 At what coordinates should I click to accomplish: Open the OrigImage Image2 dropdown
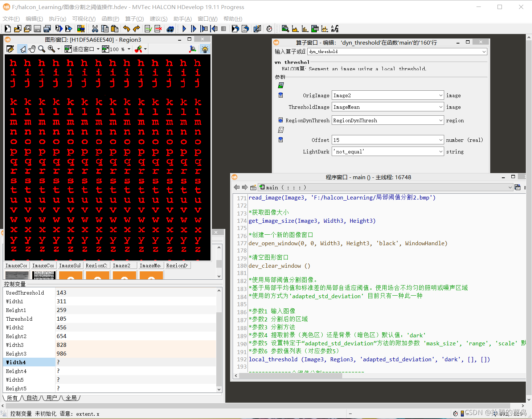pos(441,95)
